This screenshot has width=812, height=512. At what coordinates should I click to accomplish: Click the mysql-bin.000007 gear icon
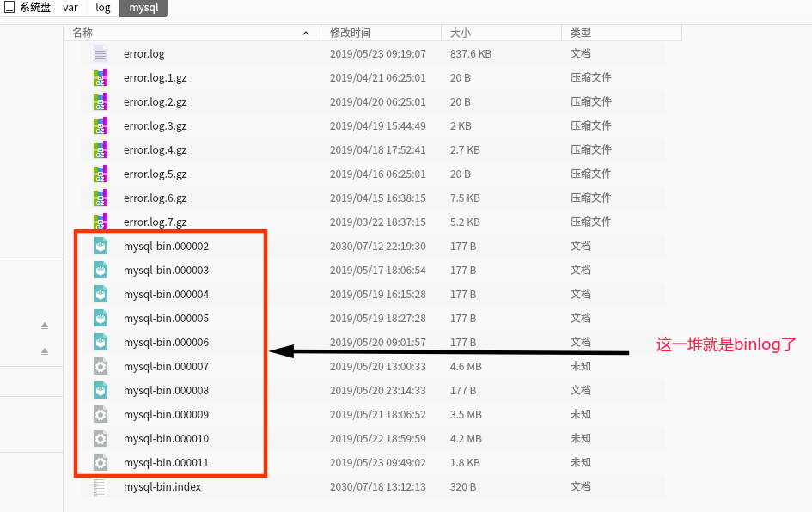(101, 366)
